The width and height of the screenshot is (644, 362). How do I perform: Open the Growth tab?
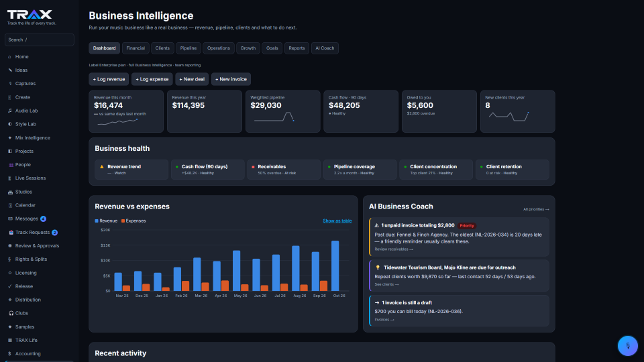tap(248, 48)
